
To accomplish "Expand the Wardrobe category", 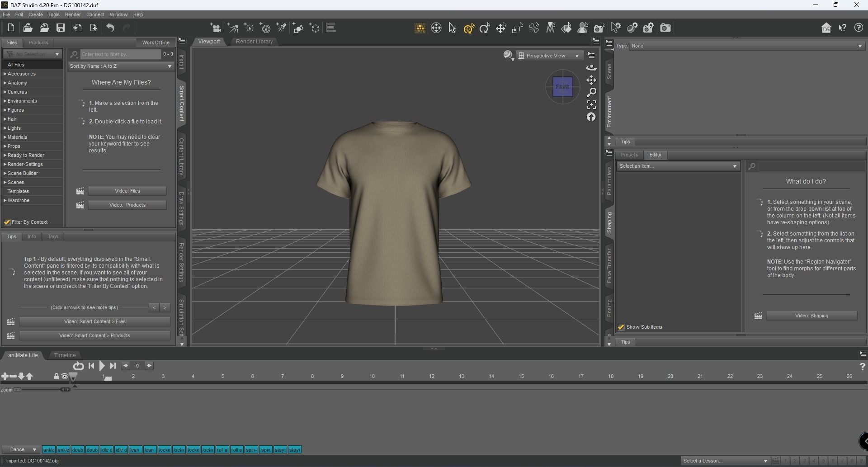I will point(5,200).
